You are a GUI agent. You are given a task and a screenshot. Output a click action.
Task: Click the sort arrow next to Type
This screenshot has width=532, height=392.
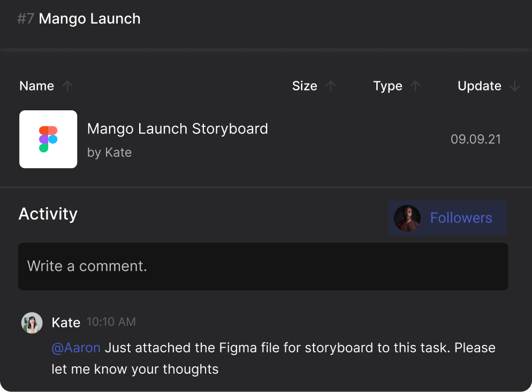pyautogui.click(x=416, y=86)
